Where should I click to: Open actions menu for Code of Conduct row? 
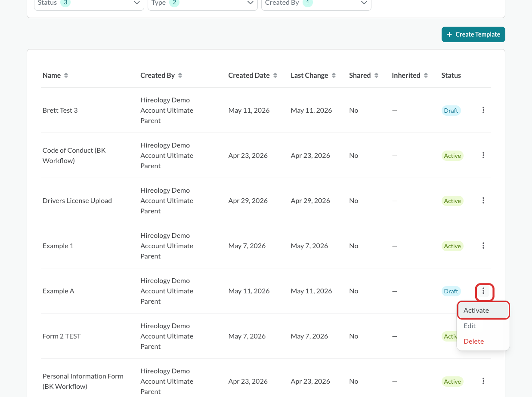pos(483,155)
